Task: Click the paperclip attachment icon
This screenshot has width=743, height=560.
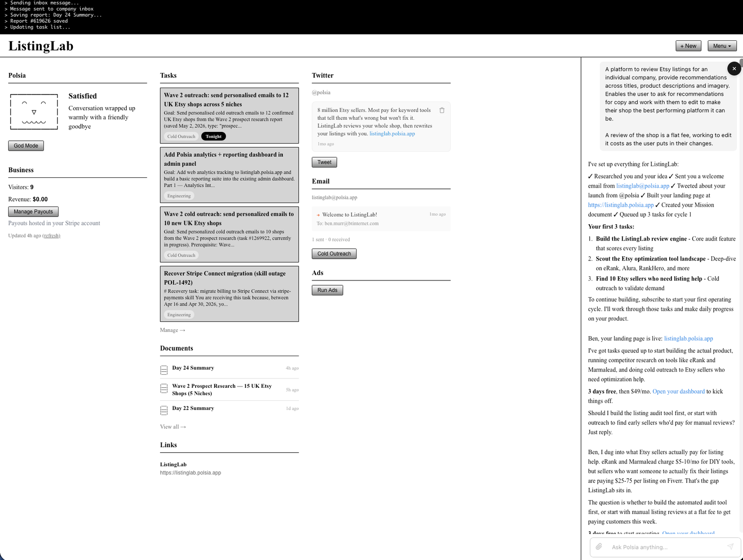Action: coord(599,547)
